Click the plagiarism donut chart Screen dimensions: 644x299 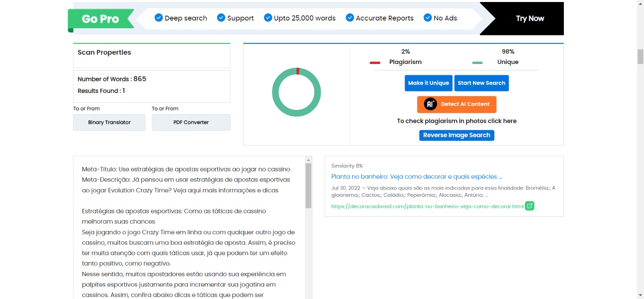point(297,92)
